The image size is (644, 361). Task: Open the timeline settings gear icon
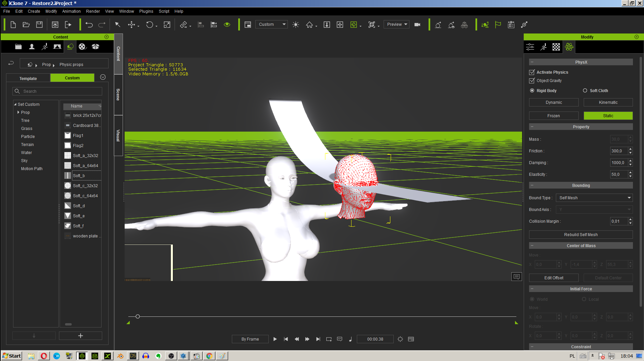(x=400, y=339)
